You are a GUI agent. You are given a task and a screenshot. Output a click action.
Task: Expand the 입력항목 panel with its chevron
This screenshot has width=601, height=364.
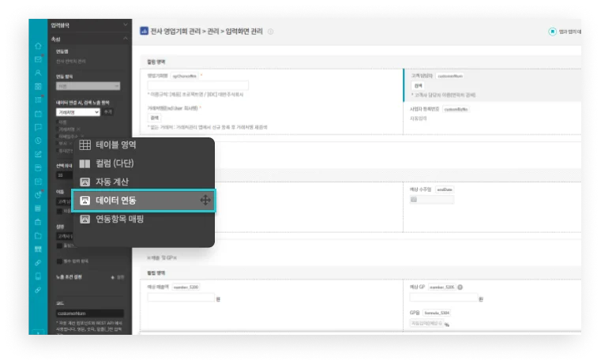pyautogui.click(x=126, y=24)
